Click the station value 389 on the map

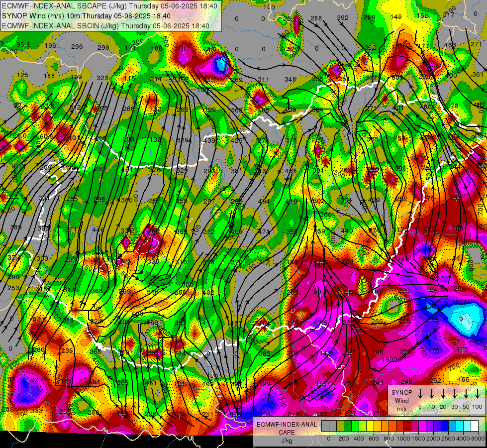point(16,227)
